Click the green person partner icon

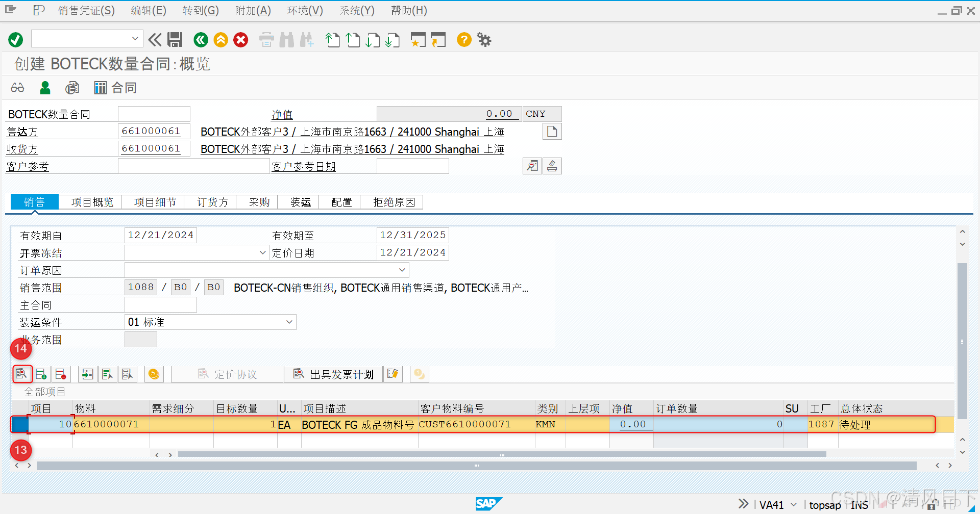[45, 88]
